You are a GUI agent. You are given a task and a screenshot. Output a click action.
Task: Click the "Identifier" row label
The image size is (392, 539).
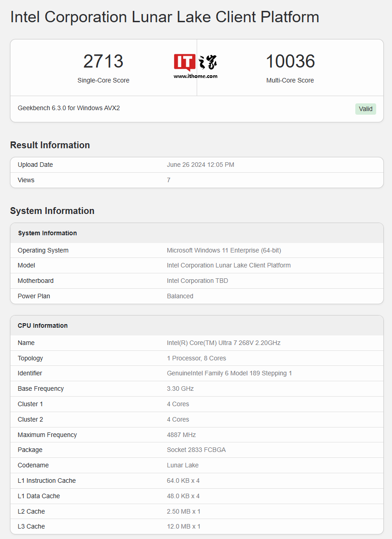point(30,374)
